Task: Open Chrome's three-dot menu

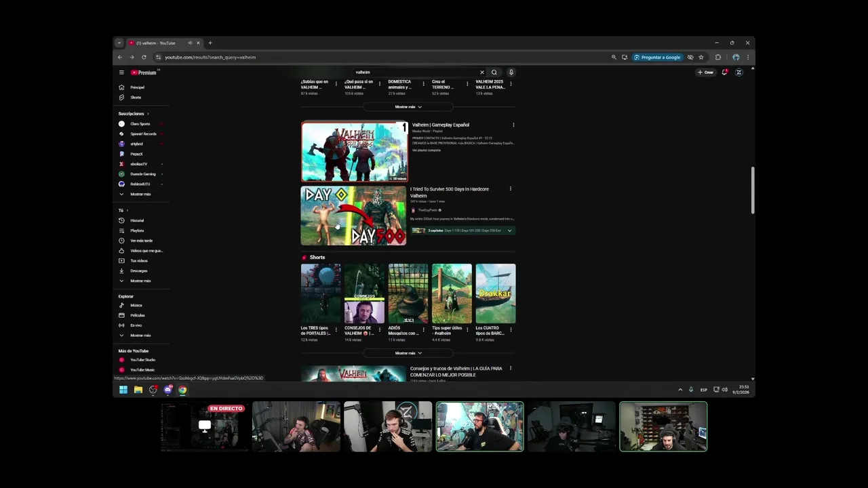Action: click(x=748, y=58)
